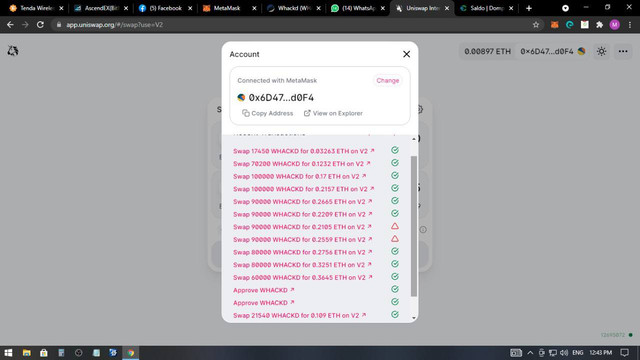Click the 12:43 PM clock
The image size is (640, 360).
pos(600,353)
